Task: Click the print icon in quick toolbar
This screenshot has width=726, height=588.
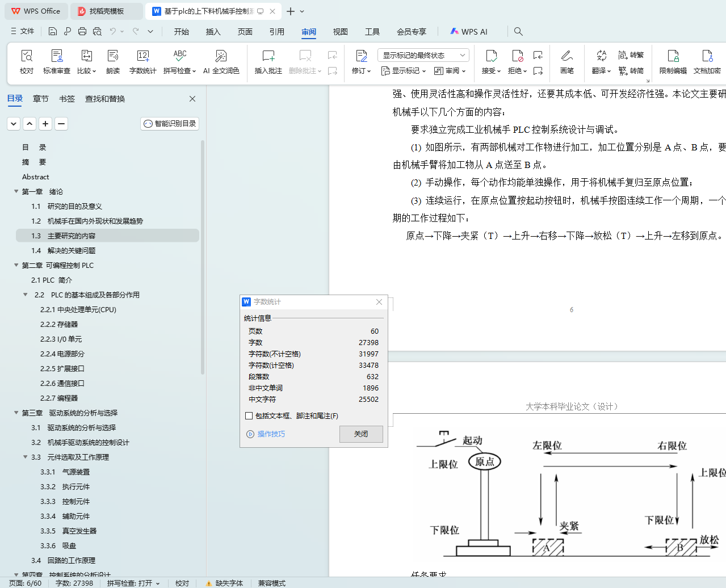Action: [x=82, y=31]
